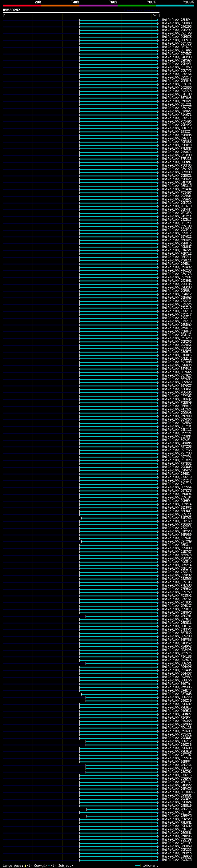The image size is (197, 868).
Task: Click the UniRef100_Q8GZJ2 entry
Action: pyautogui.click(x=177, y=741)
